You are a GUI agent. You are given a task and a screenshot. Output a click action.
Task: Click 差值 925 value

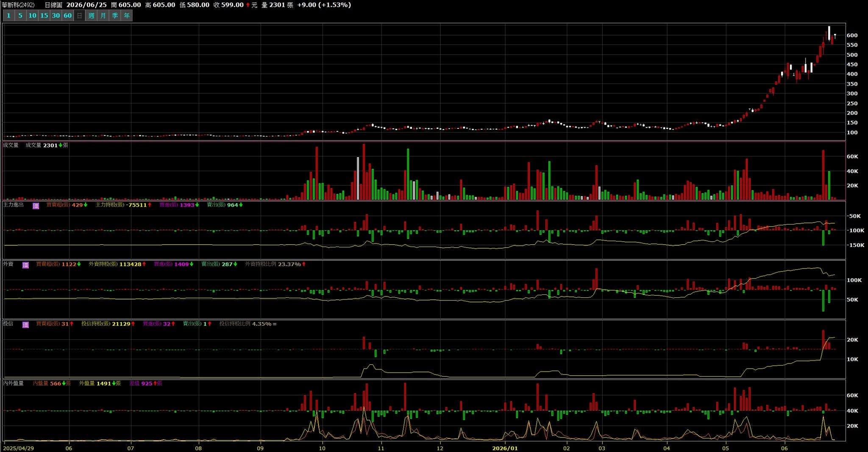coord(146,384)
